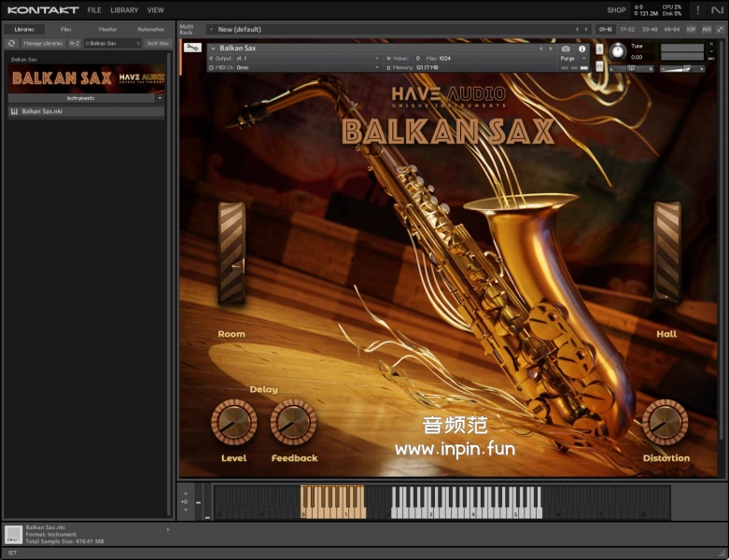Click the wrench edit-mode icon for Balkan Sax
The height and width of the screenshot is (560, 729).
(x=192, y=48)
